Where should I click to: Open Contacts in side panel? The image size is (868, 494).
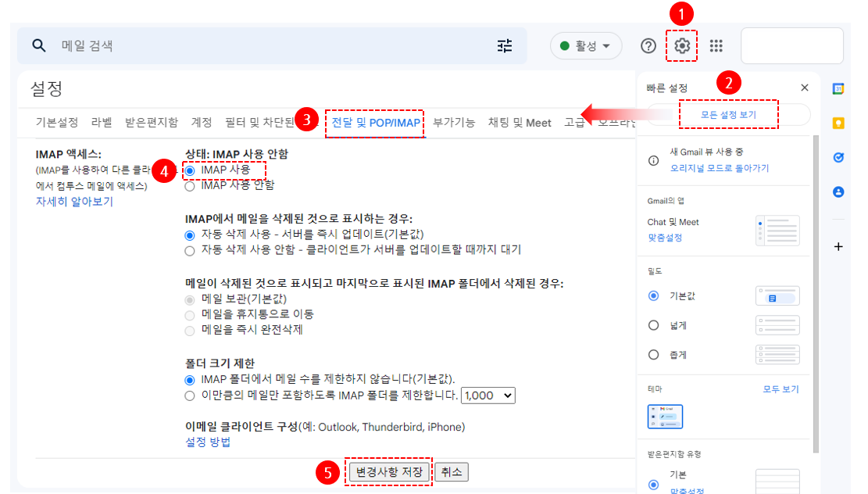(838, 191)
